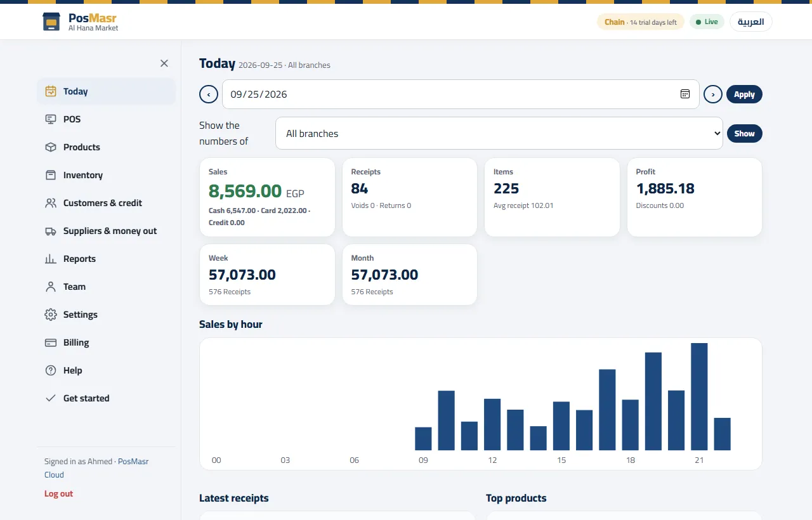Image resolution: width=812 pixels, height=520 pixels.
Task: Click the Show button
Action: [744, 134]
